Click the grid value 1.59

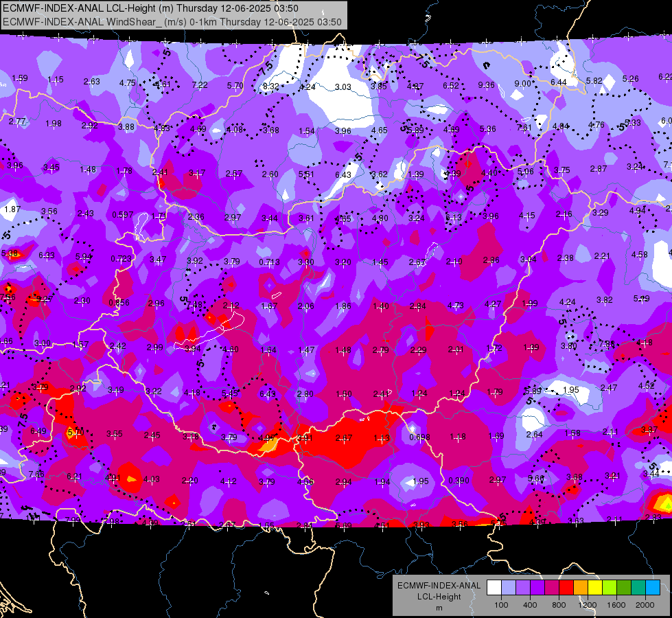click(20, 78)
